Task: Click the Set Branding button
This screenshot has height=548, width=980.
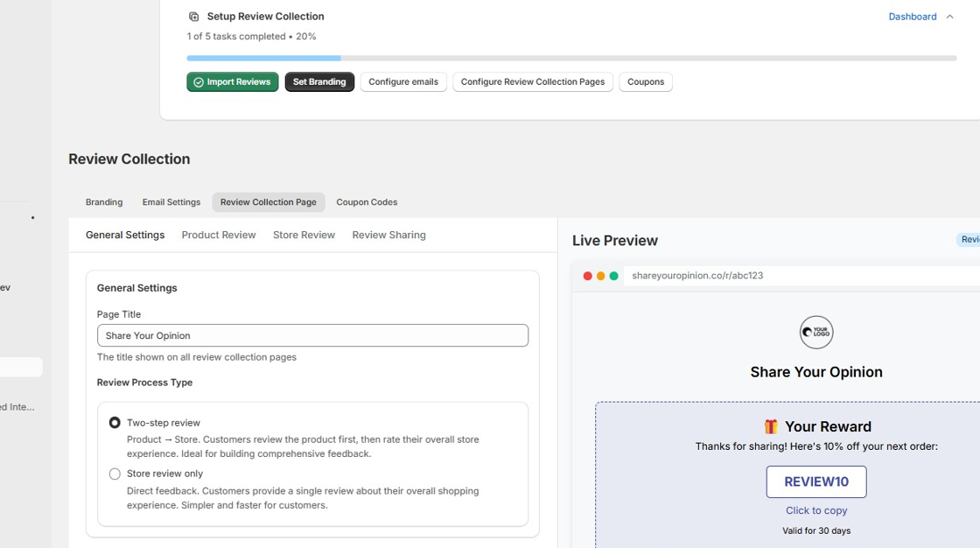Action: [319, 81]
